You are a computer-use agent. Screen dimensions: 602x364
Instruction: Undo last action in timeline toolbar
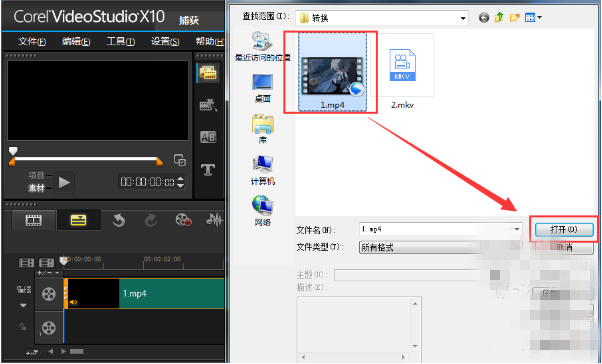(119, 220)
